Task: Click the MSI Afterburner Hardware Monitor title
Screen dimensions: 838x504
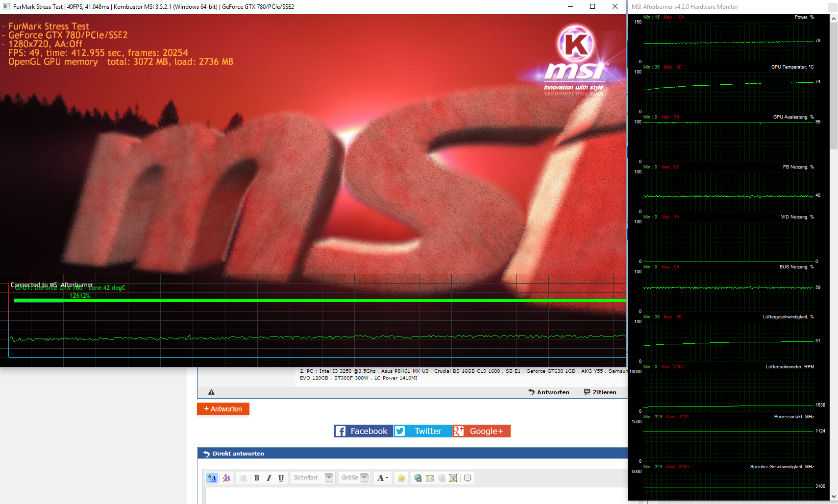Action: click(685, 7)
